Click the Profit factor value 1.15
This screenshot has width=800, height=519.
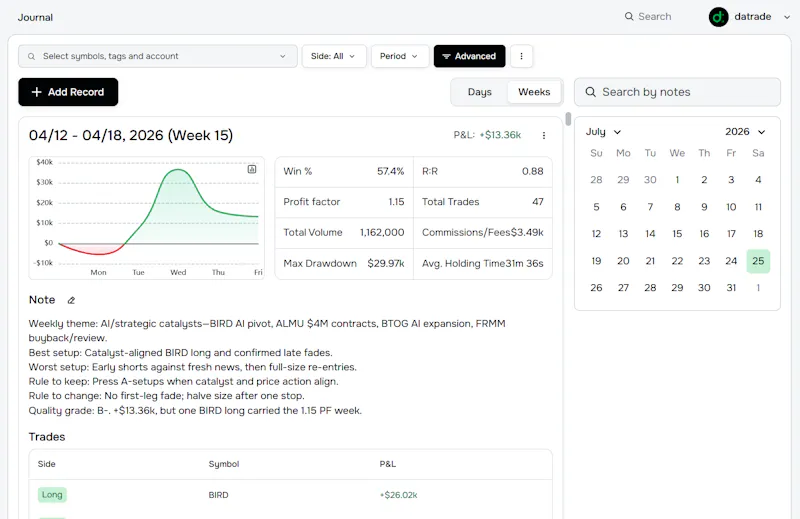point(396,202)
